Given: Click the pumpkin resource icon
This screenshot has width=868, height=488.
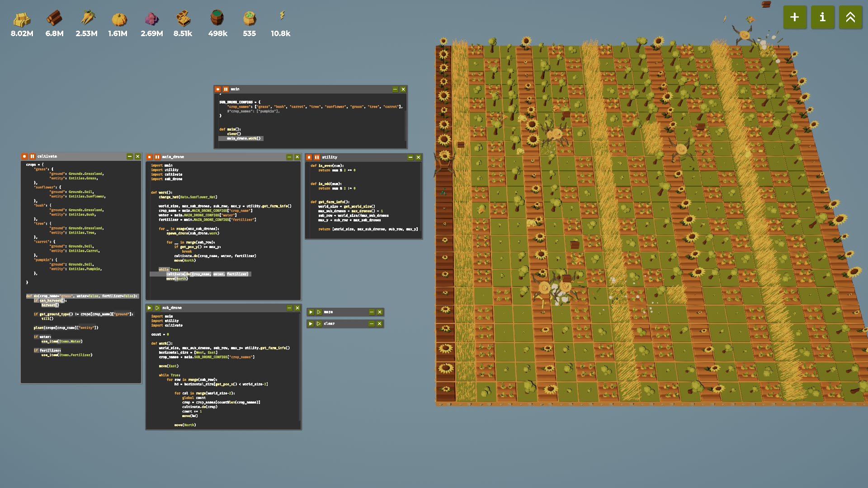Looking at the screenshot, I should (119, 19).
